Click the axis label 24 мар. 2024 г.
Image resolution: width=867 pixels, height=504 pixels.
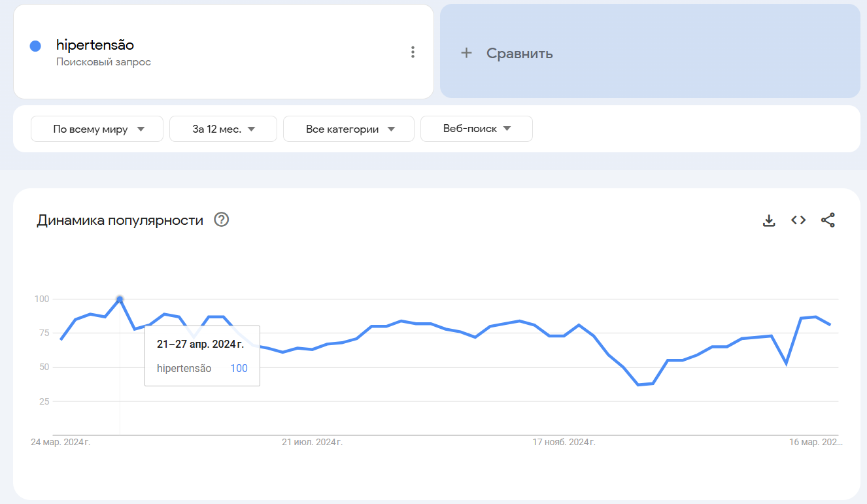click(61, 443)
